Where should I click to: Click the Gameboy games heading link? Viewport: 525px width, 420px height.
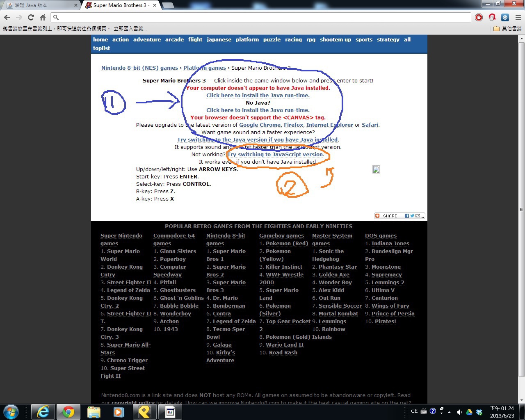(x=281, y=235)
